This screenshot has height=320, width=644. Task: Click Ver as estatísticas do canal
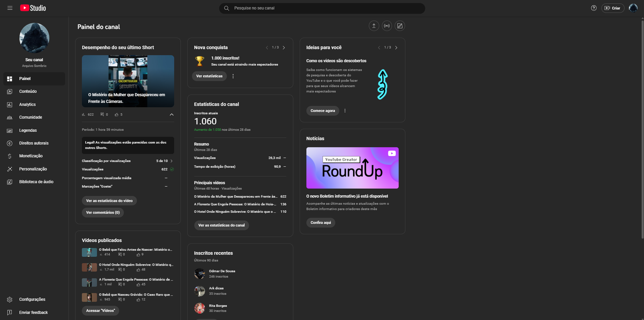click(x=221, y=225)
